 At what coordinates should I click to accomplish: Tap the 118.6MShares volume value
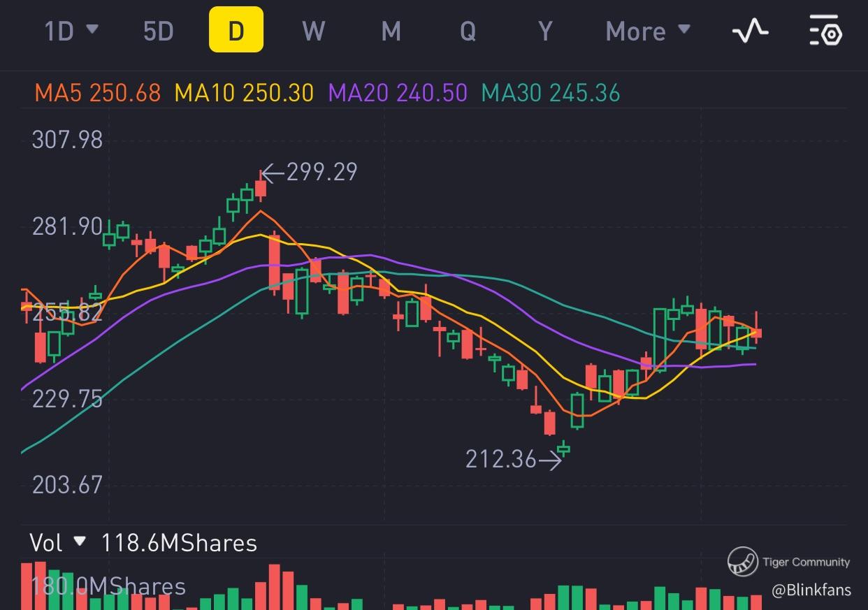click(x=179, y=543)
